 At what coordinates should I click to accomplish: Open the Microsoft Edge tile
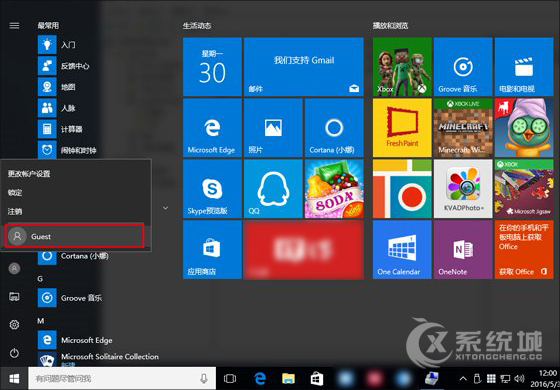point(212,128)
